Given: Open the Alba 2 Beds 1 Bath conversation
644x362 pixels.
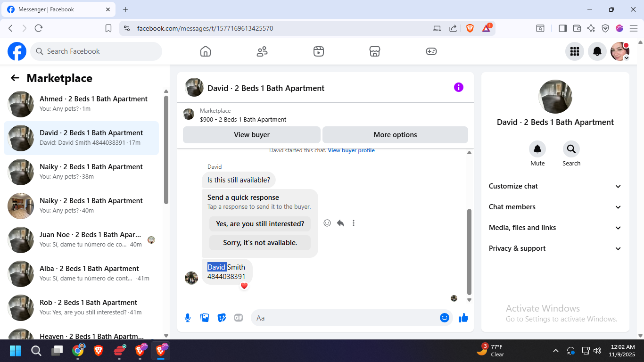Looking at the screenshot, I should (x=82, y=274).
